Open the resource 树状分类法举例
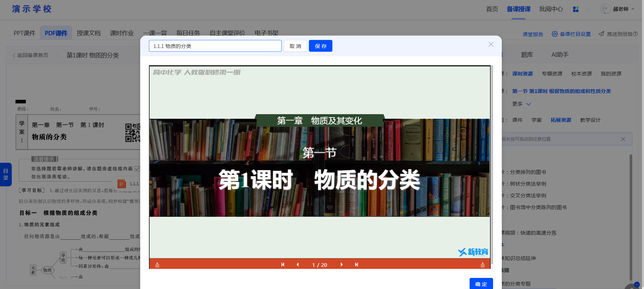The image size is (644, 289). pyautogui.click(x=528, y=184)
